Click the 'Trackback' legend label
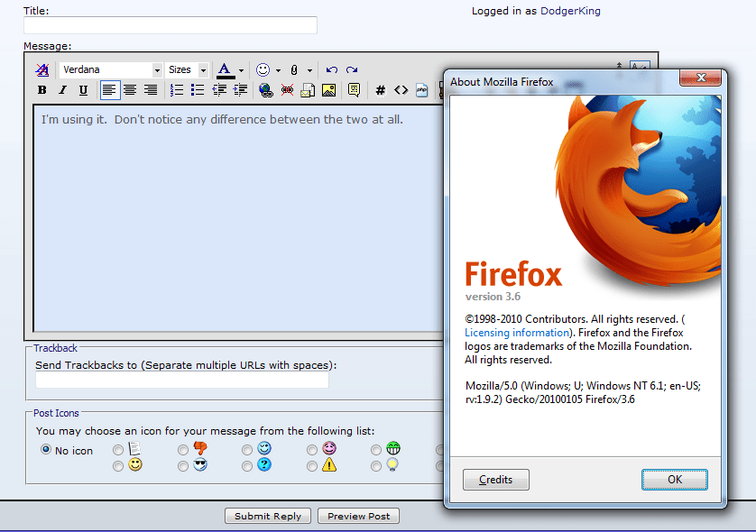Viewport: 756px width, 532px height. click(55, 348)
